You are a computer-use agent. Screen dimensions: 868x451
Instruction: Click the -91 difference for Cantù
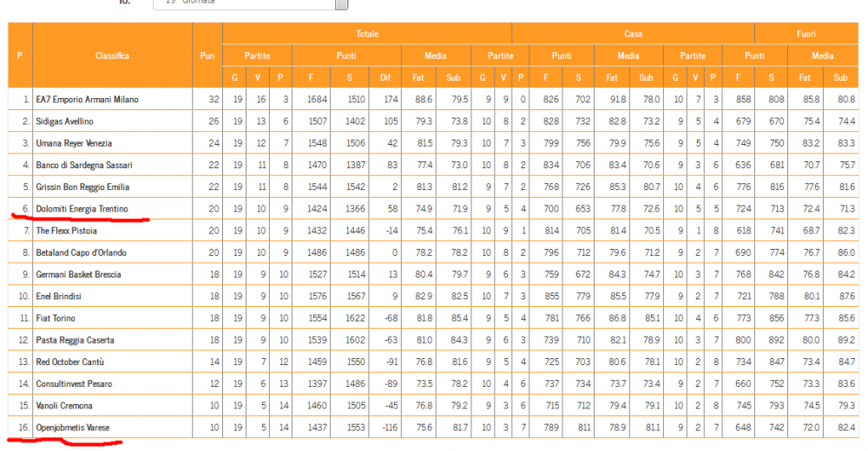[392, 362]
